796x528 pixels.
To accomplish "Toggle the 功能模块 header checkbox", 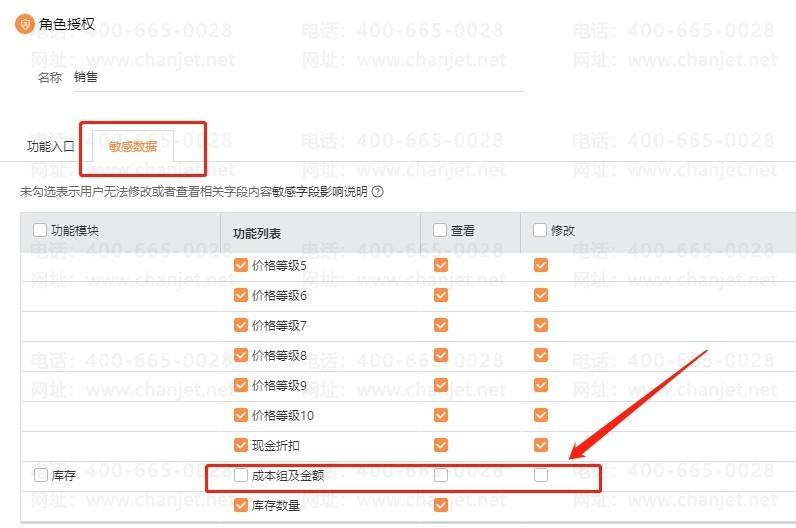I will click(40, 230).
